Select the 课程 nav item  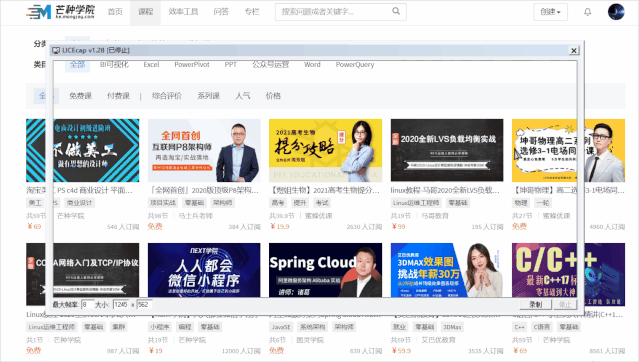click(145, 12)
